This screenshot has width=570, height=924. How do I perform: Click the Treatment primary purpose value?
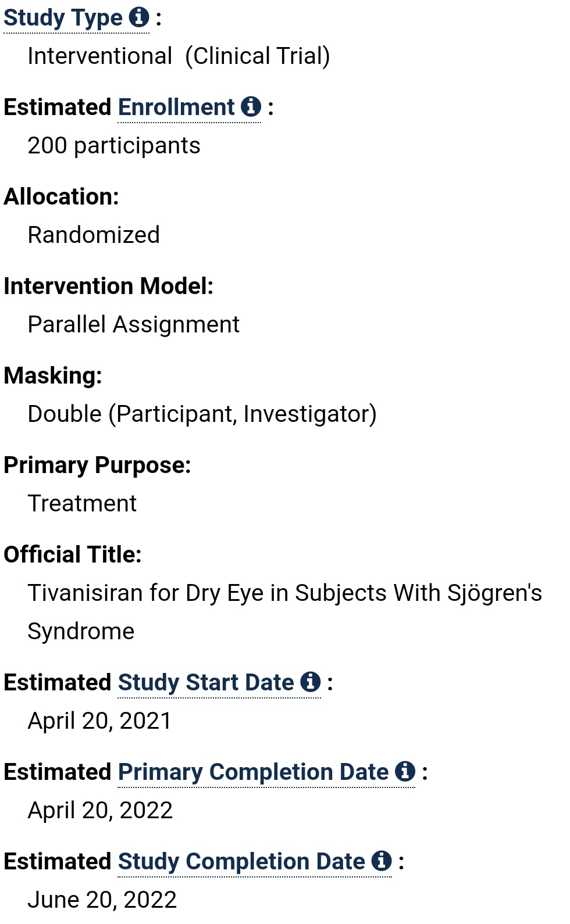82,503
